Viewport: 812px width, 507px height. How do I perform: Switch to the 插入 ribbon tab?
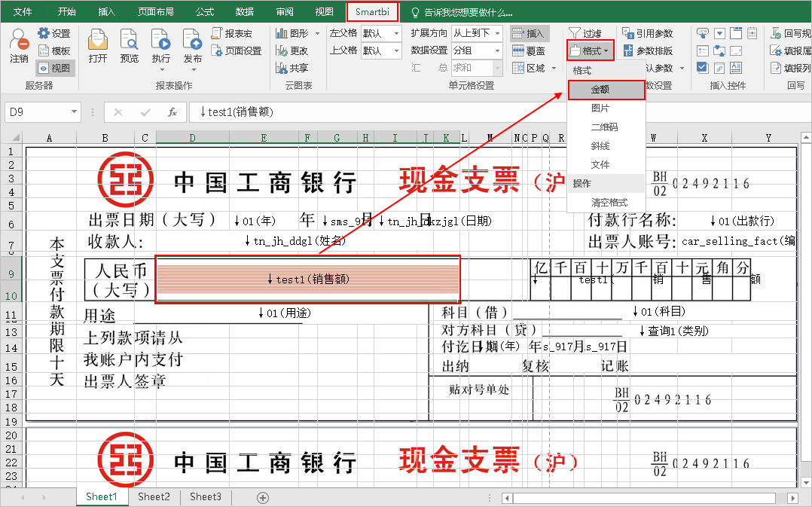[107, 11]
